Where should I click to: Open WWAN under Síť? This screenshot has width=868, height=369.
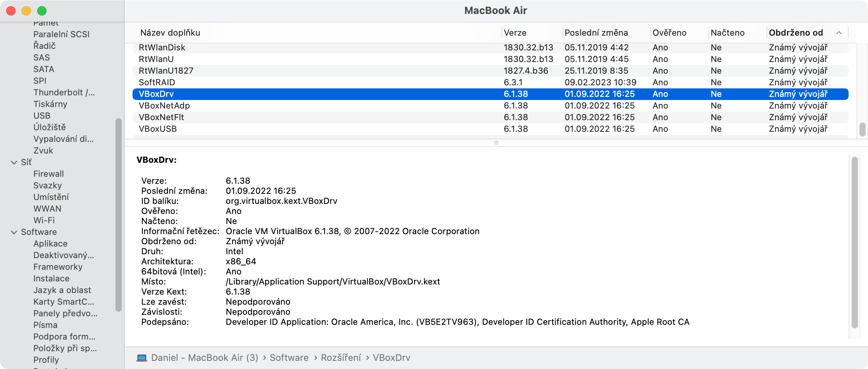click(x=47, y=209)
